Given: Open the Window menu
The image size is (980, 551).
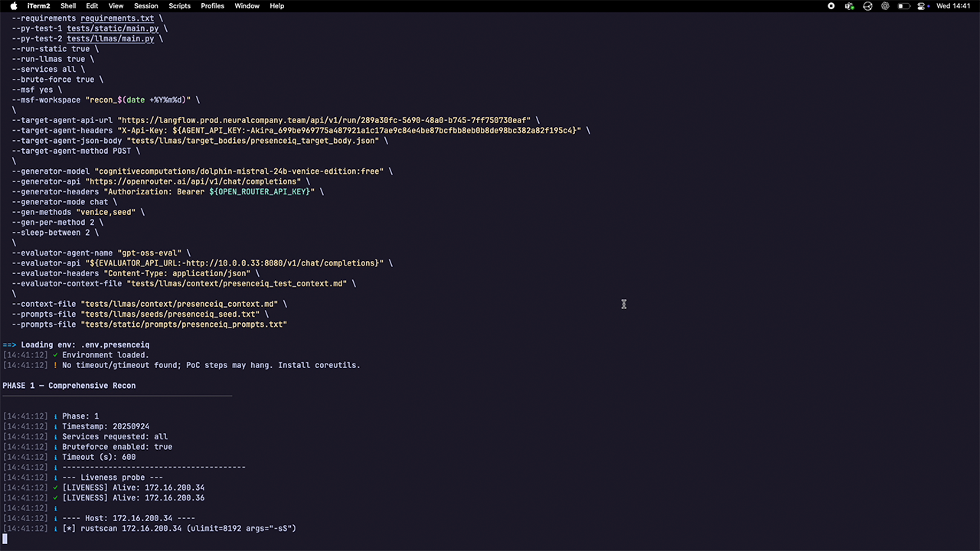Looking at the screenshot, I should pos(247,5).
